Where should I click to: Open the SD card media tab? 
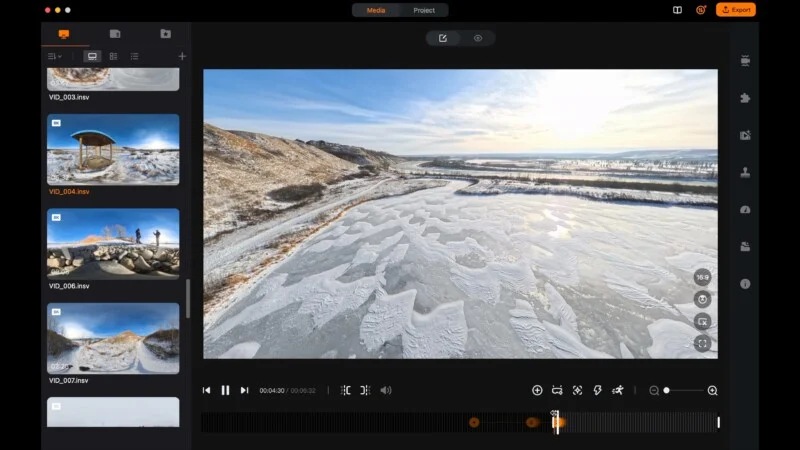coord(115,34)
